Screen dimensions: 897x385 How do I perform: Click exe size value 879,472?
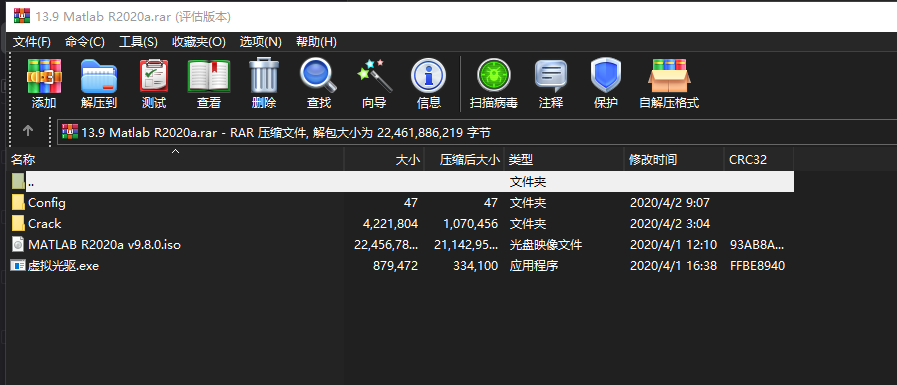[x=395, y=266]
